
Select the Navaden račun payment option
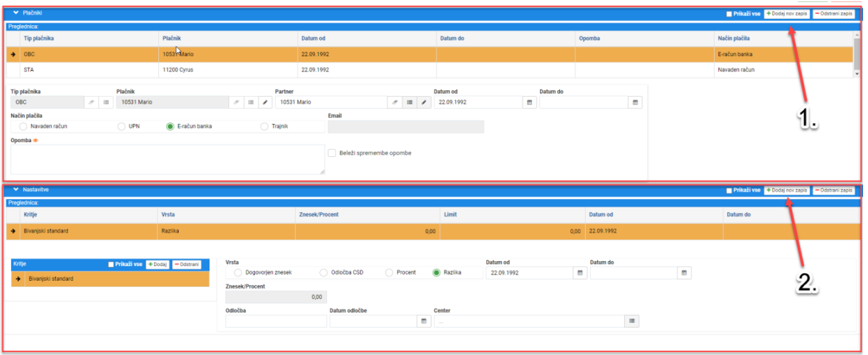[x=43, y=127]
